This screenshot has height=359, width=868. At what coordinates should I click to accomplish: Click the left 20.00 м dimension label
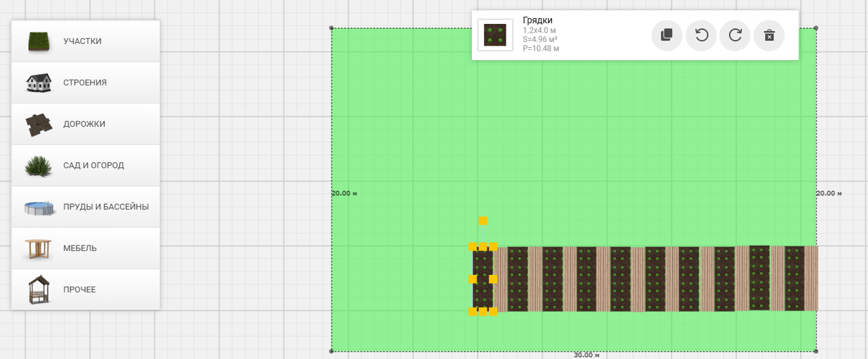tap(344, 193)
